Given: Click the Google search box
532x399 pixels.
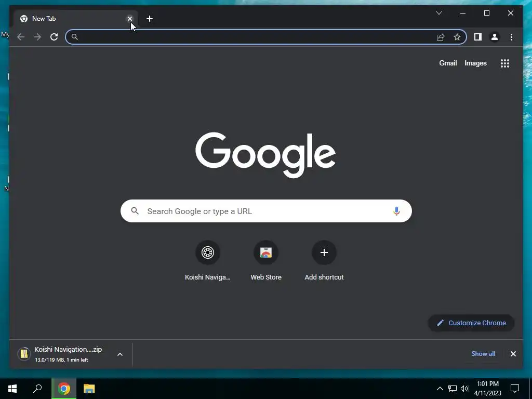Looking at the screenshot, I should coord(266,211).
